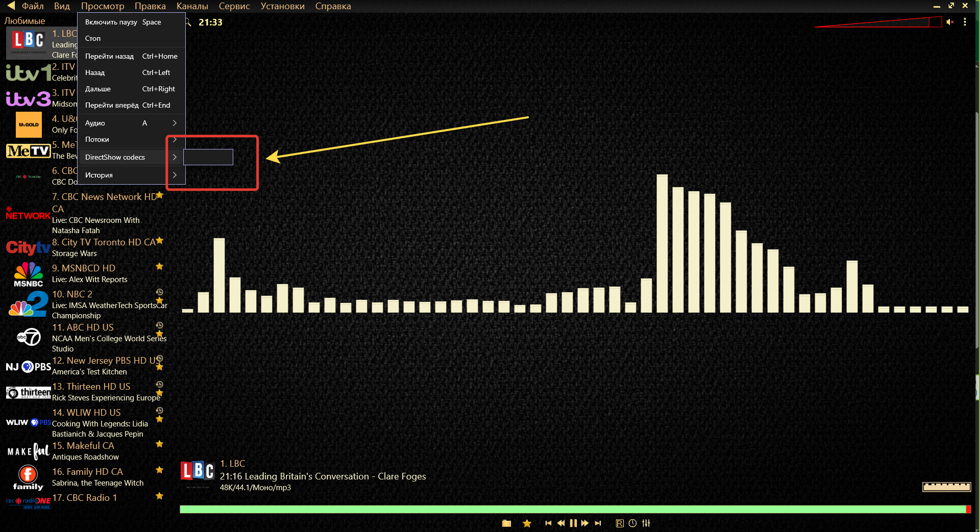Toggle the mute speaker icon
Viewport: 980px width, 532px height.
coord(950,22)
